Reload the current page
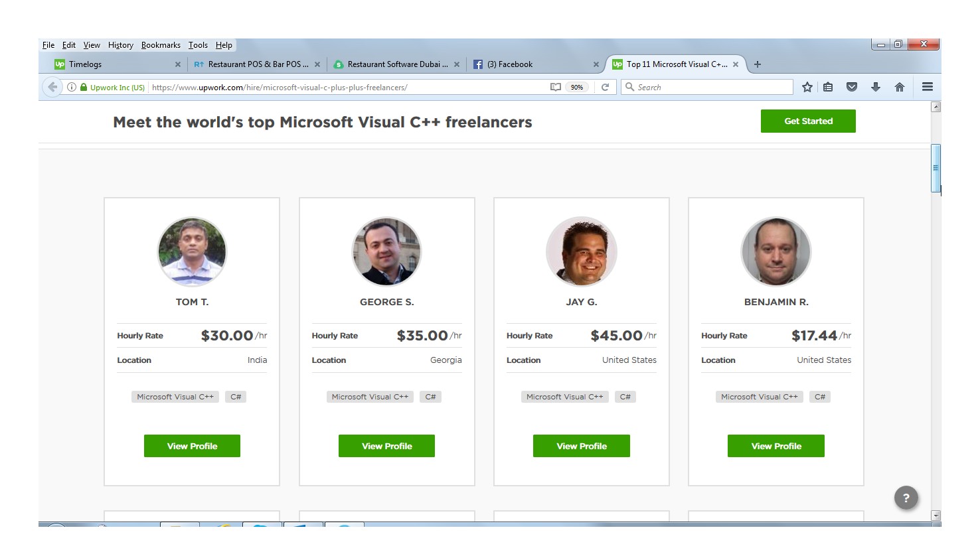This screenshot has width=980, height=560. 605,87
